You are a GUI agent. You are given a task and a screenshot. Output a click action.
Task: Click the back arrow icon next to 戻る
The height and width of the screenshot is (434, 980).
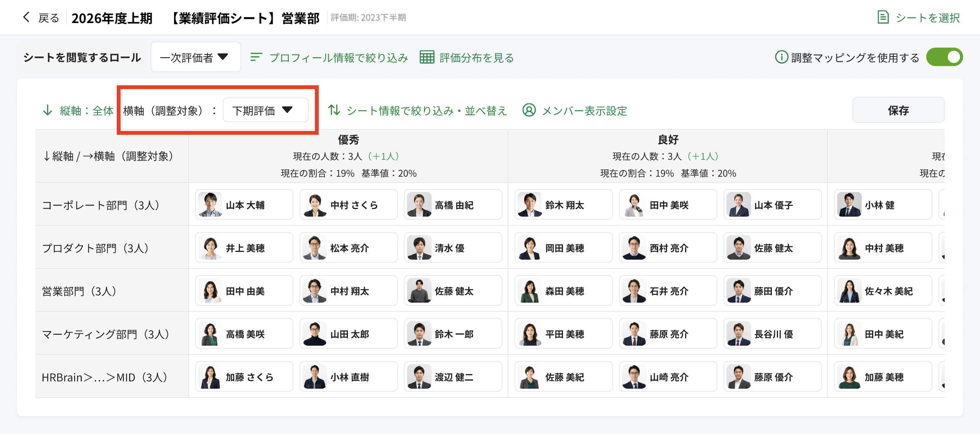[26, 17]
